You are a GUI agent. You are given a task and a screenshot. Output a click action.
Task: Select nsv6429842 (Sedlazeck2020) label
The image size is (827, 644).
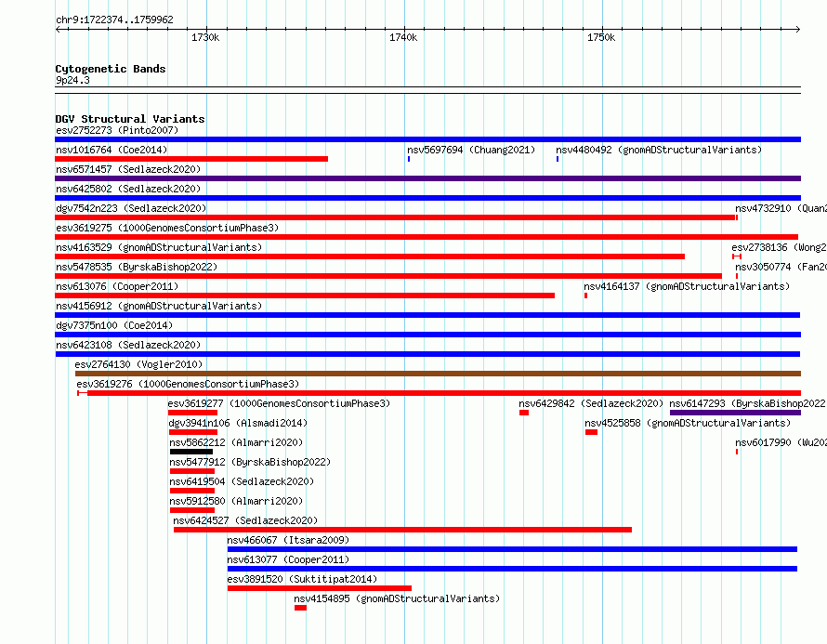coord(591,403)
